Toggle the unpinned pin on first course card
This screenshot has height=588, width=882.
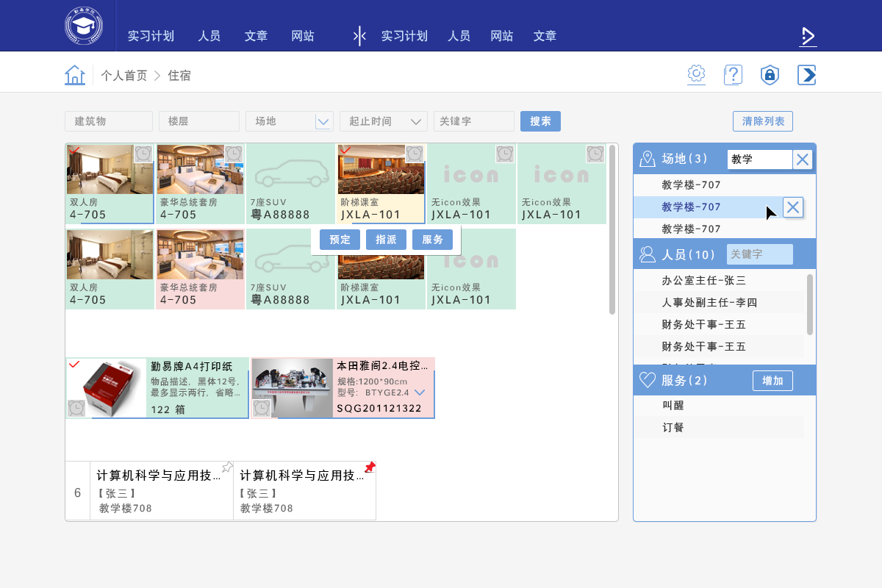(x=227, y=467)
